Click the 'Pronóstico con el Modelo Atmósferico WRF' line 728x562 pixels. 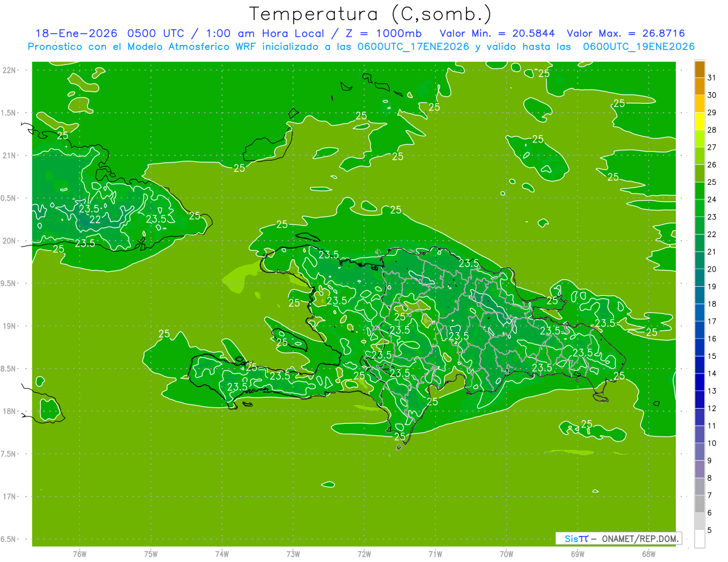coord(143,47)
